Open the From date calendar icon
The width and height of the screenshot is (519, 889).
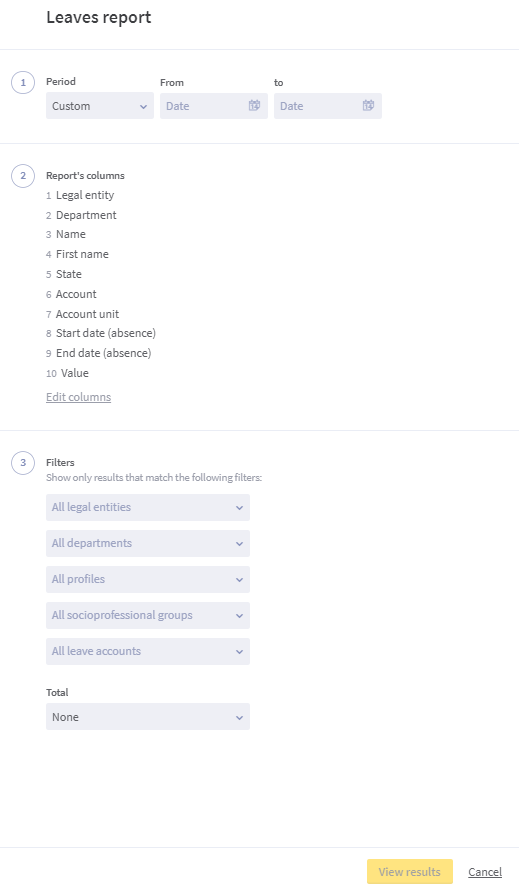pyautogui.click(x=254, y=105)
